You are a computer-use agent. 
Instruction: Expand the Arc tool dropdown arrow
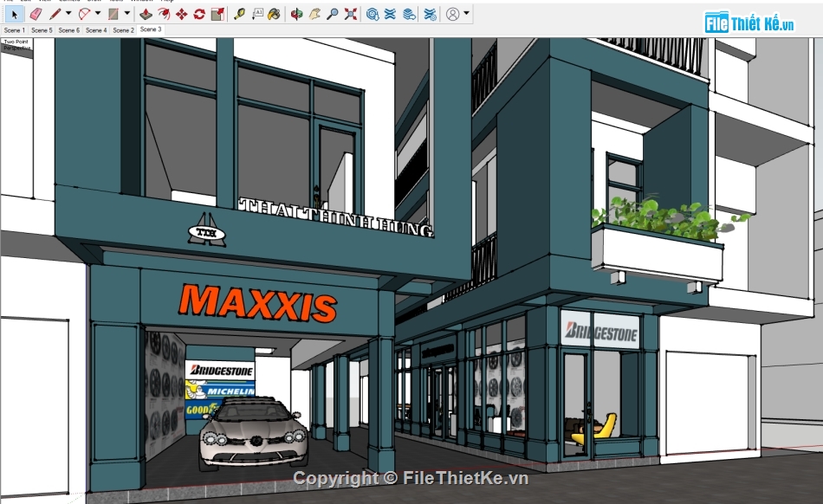[98, 13]
